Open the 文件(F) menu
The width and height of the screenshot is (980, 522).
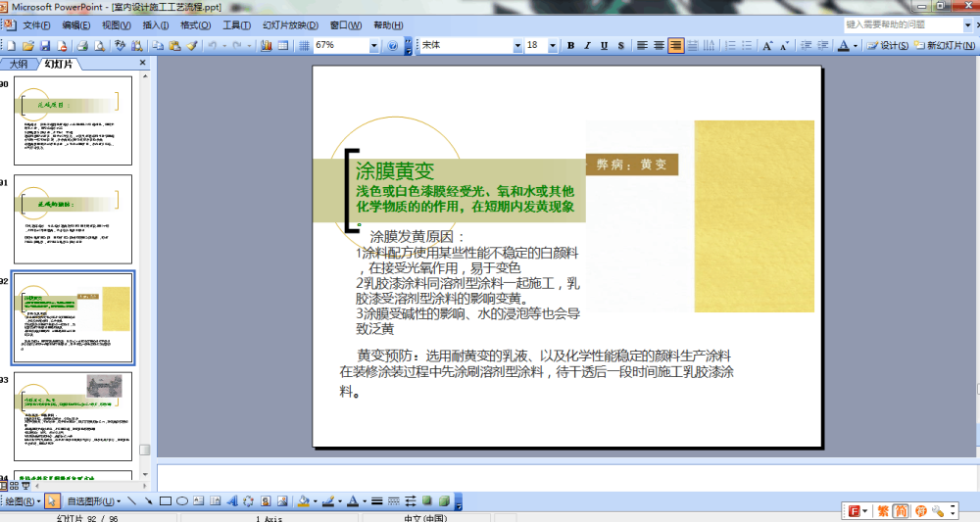point(36,25)
